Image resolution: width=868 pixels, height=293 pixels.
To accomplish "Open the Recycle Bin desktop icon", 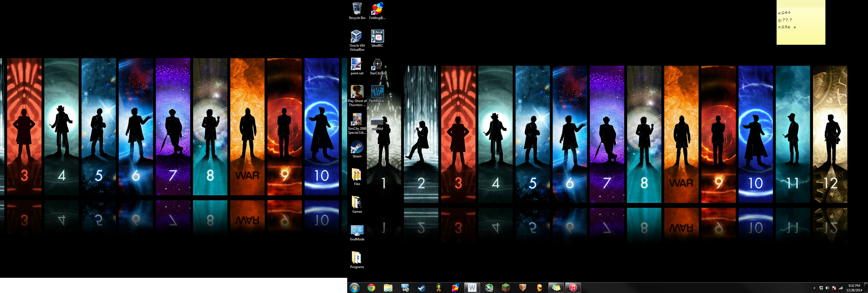I will click(x=357, y=11).
